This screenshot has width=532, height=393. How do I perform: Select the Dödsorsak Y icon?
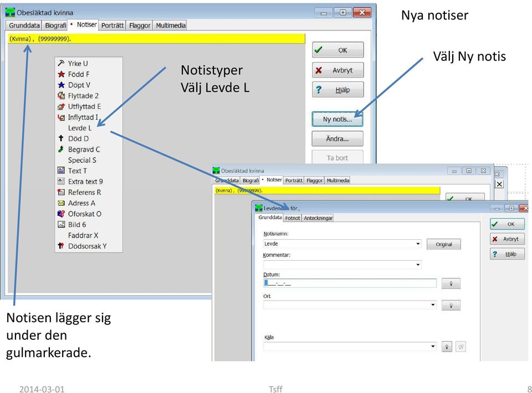pos(61,246)
